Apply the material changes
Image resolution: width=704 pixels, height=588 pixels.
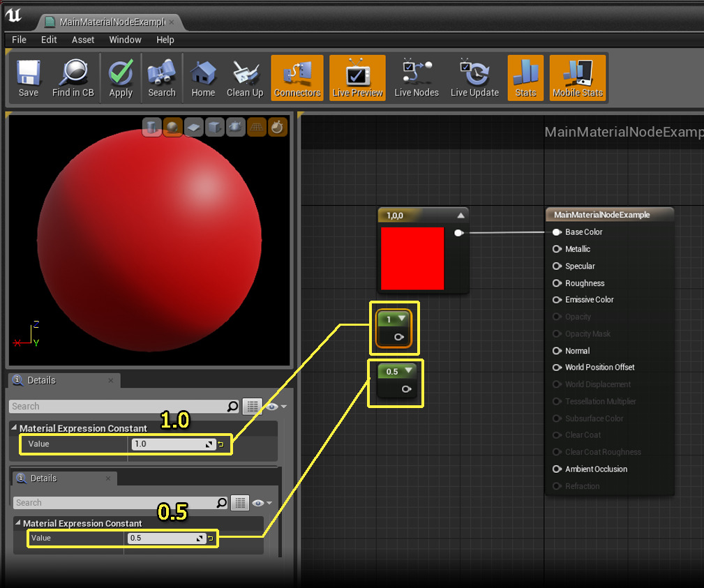coord(120,77)
